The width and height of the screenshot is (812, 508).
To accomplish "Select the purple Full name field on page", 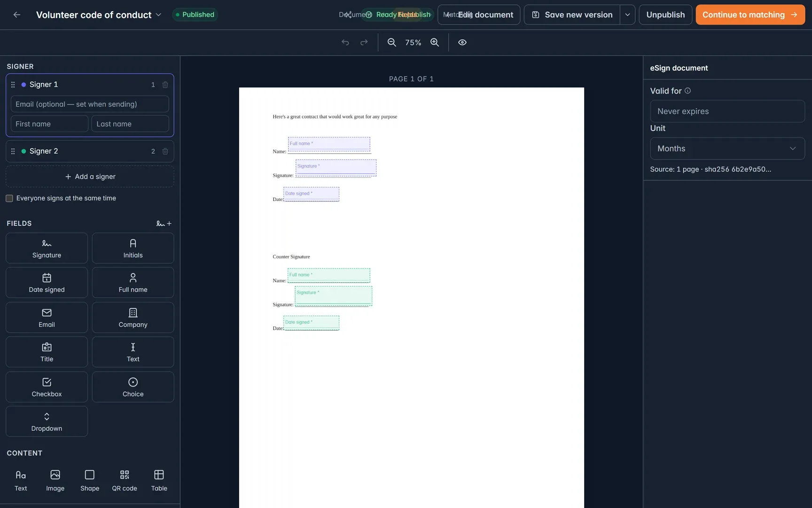I will tap(329, 144).
